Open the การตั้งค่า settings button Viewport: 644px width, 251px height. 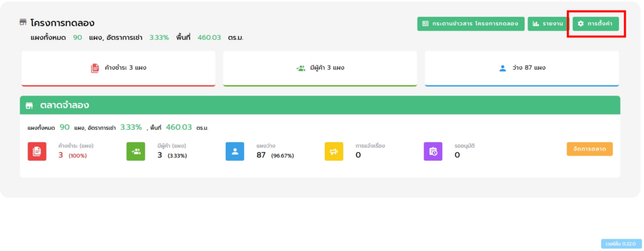point(596,24)
